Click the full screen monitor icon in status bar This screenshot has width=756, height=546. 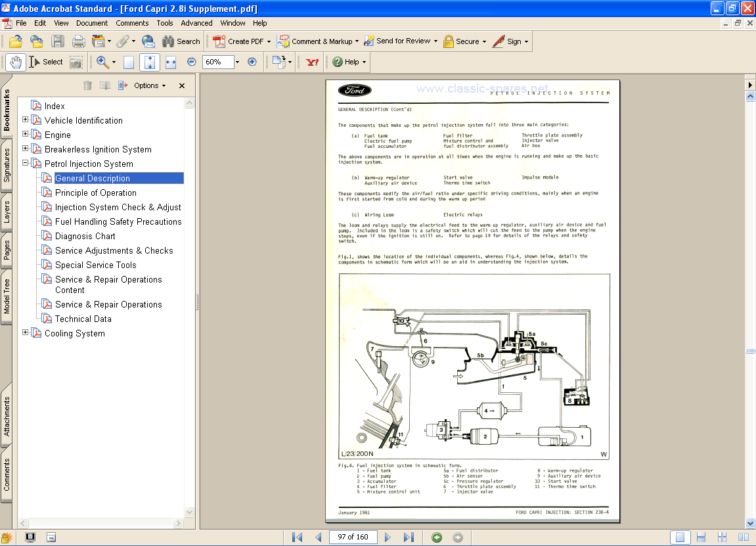click(30, 537)
